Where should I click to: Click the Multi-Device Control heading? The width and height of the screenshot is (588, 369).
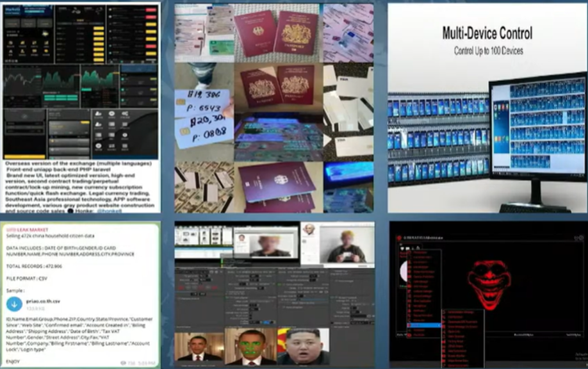point(488,32)
